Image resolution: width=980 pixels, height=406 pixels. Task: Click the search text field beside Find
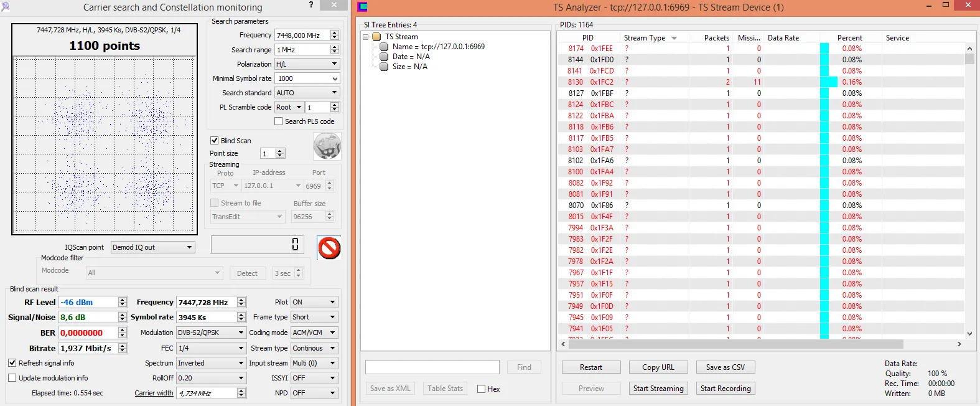click(432, 367)
